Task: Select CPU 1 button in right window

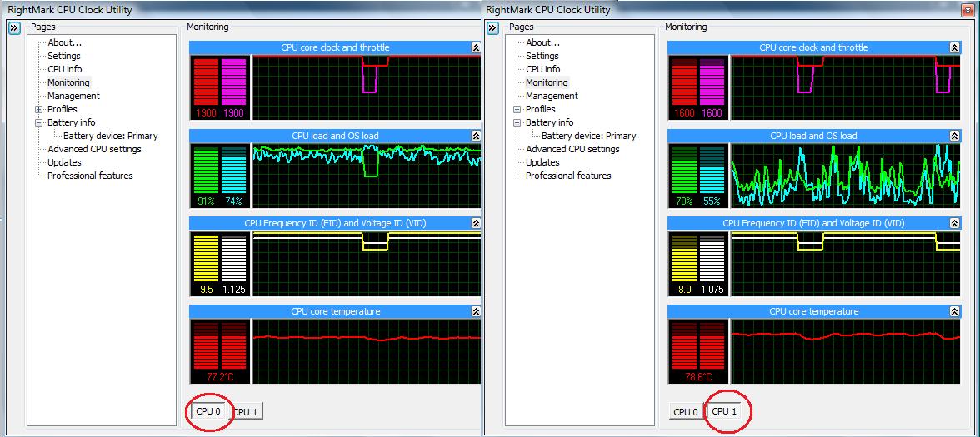Action: pyautogui.click(x=724, y=411)
